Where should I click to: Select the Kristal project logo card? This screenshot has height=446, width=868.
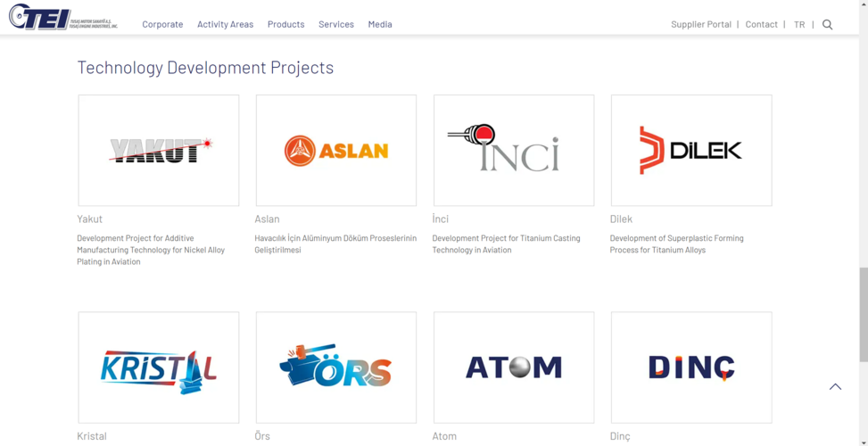point(159,368)
